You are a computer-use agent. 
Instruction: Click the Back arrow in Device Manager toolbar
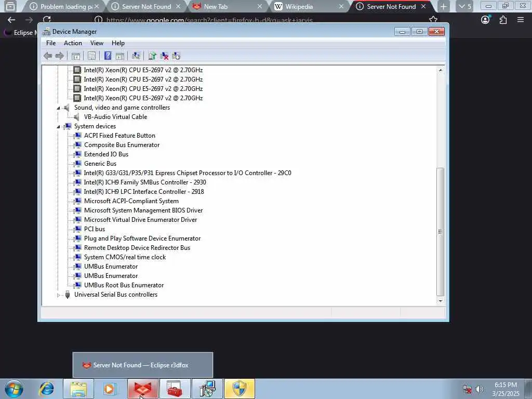[x=48, y=56]
